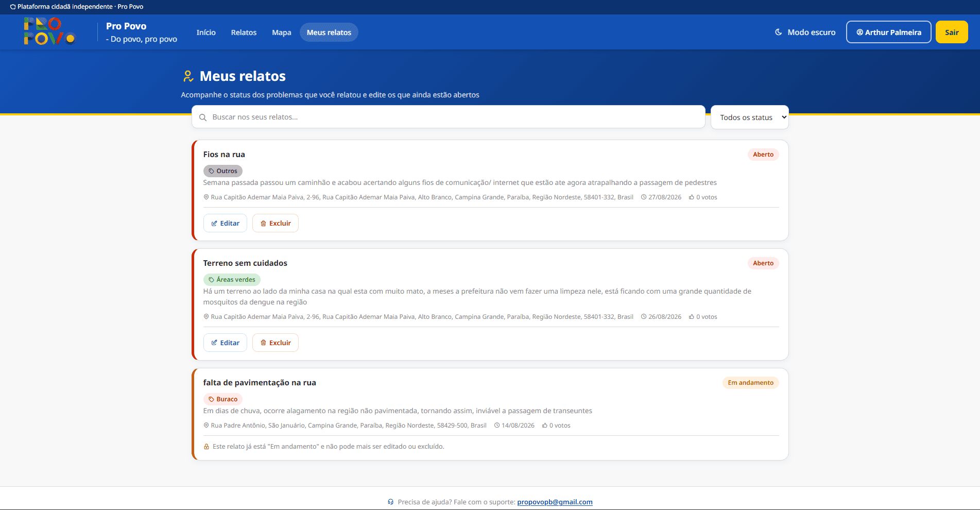Click the headset support icon in the footer
Viewport: 980px width, 510px height.
click(391, 502)
